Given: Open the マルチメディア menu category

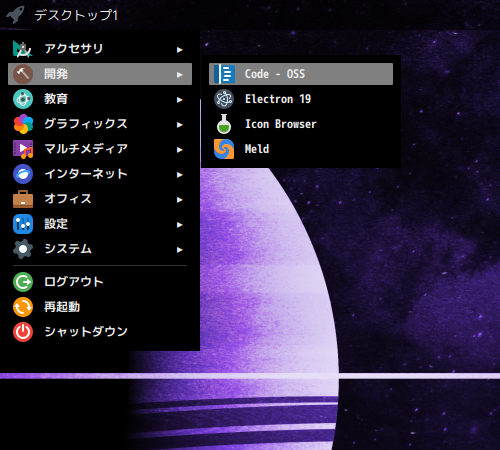Looking at the screenshot, I should coord(100,149).
